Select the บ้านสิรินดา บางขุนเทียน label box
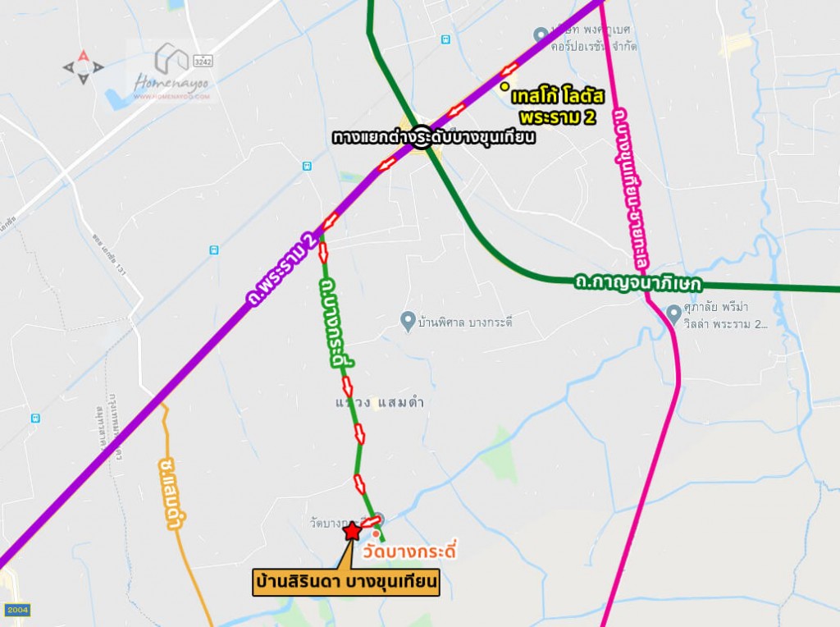The height and width of the screenshot is (627, 840). pos(346,582)
